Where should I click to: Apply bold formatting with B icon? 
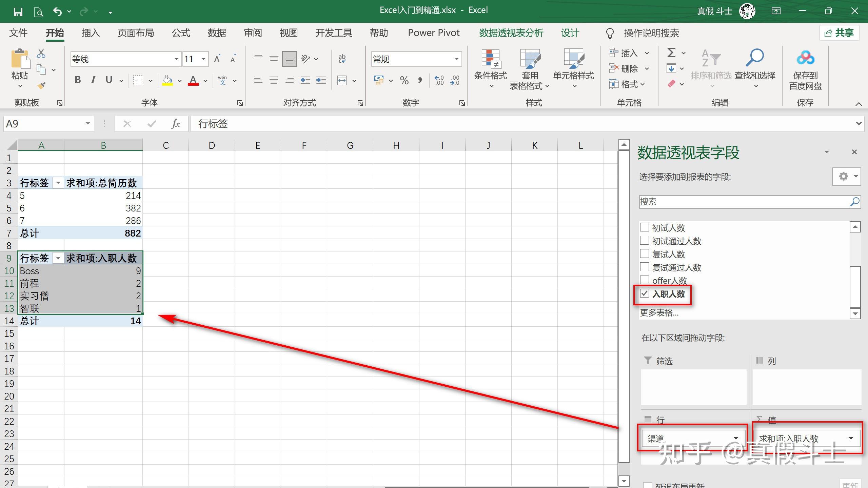(78, 80)
